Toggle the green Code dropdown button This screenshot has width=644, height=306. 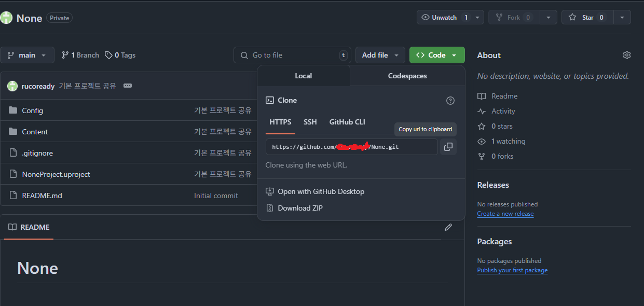tap(437, 55)
